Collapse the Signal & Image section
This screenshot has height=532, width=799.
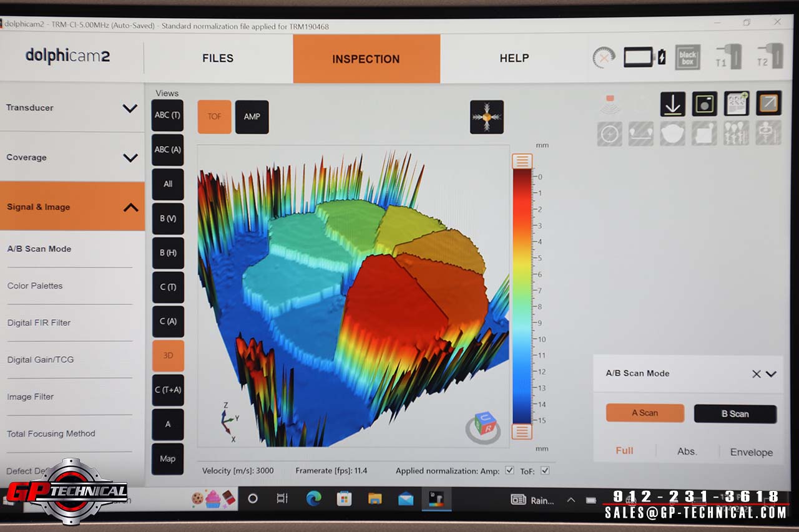(130, 208)
